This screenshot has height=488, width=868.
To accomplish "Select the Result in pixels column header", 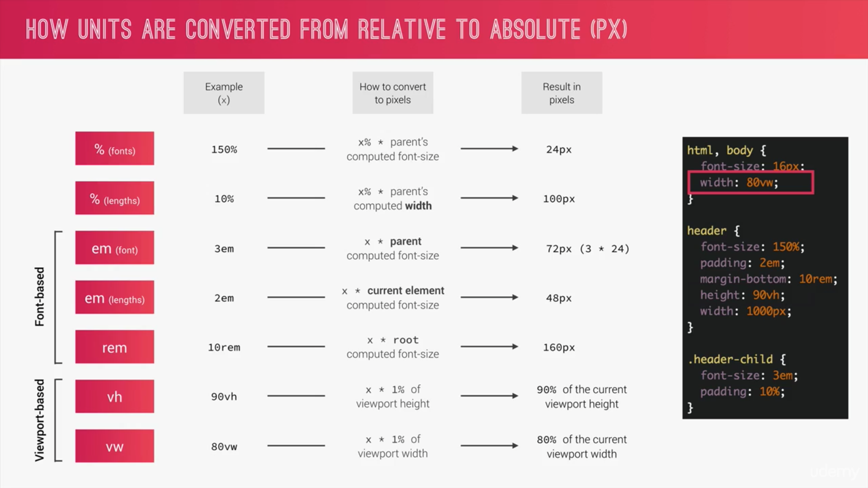I will point(561,94).
